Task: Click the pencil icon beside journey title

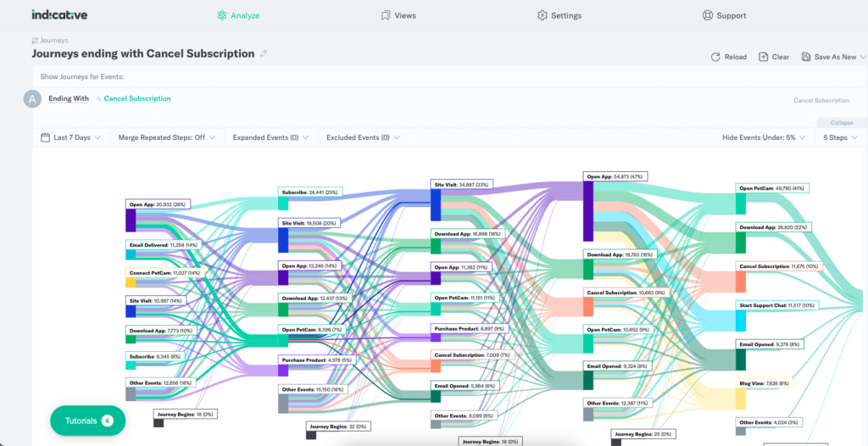Action: [264, 53]
